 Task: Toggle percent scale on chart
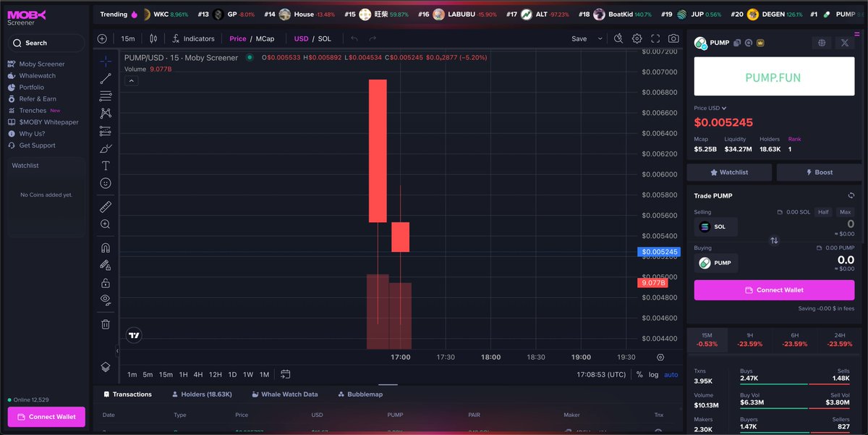point(639,374)
